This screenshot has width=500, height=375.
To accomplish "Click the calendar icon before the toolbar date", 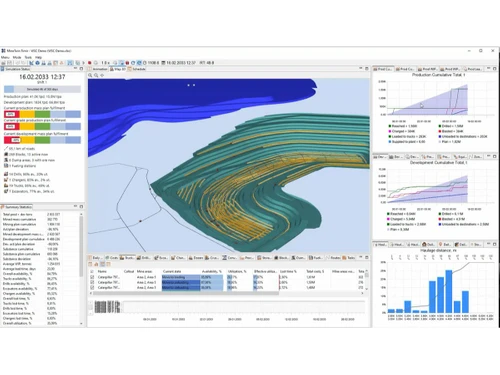I will tap(164, 63).
